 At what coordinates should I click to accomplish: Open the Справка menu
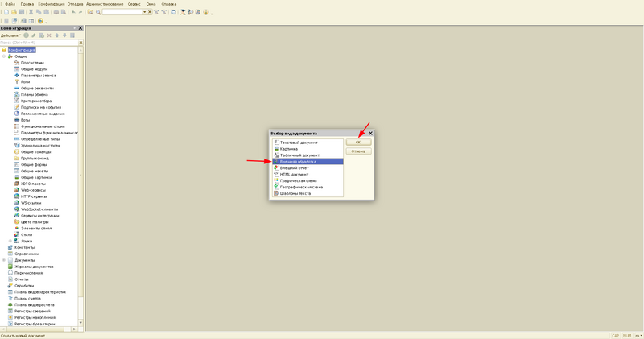point(169,4)
